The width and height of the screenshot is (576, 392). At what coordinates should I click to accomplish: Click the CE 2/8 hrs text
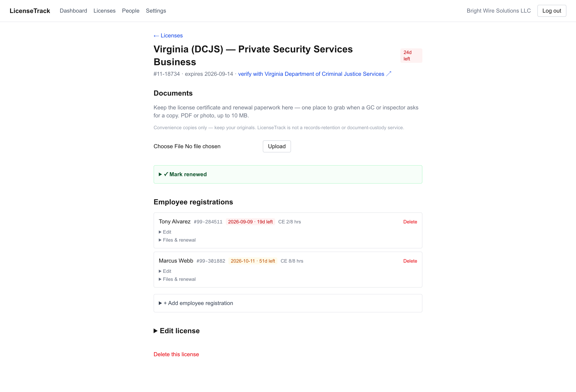coord(289,222)
